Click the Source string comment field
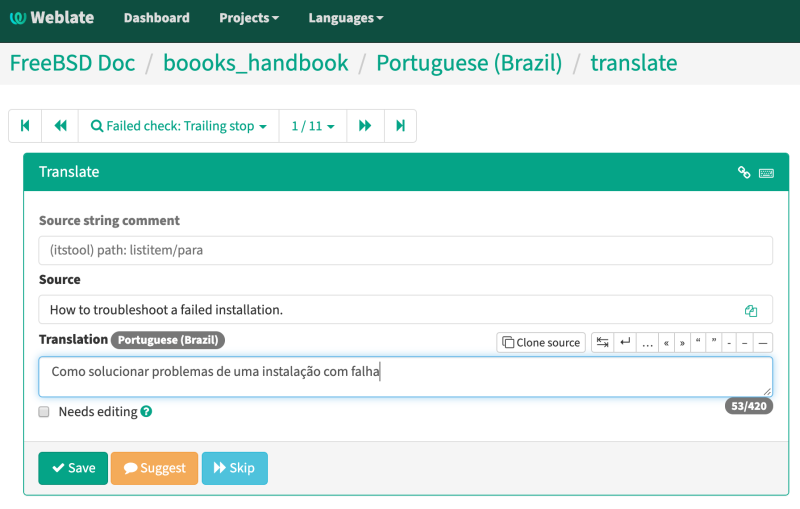Image resolution: width=800 pixels, height=509 pixels. (x=406, y=250)
